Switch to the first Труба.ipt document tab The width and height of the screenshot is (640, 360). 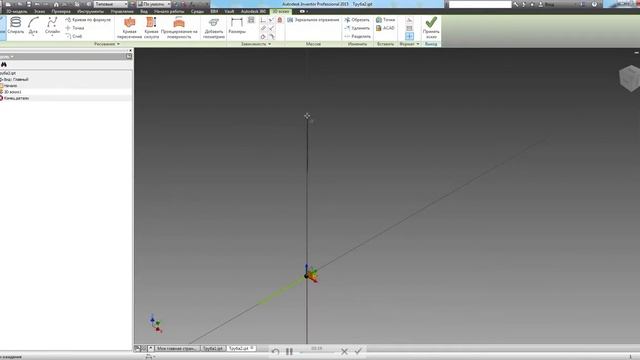(x=213, y=349)
